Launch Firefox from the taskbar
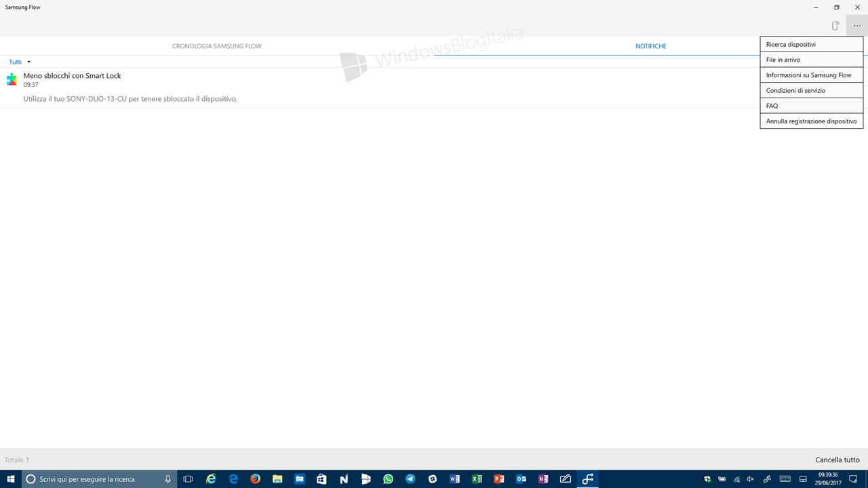The image size is (868, 488). 255,479
